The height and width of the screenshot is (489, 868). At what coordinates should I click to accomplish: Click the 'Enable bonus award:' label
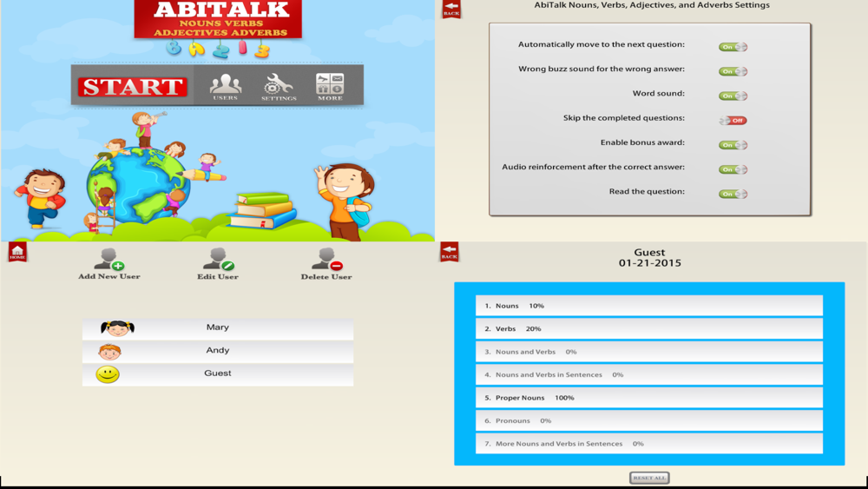coord(642,142)
